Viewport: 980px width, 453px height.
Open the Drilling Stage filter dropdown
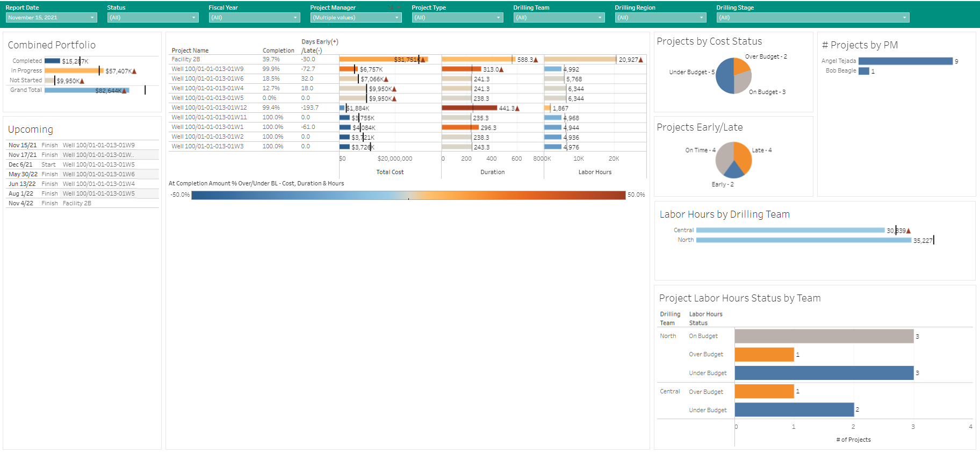(x=812, y=18)
